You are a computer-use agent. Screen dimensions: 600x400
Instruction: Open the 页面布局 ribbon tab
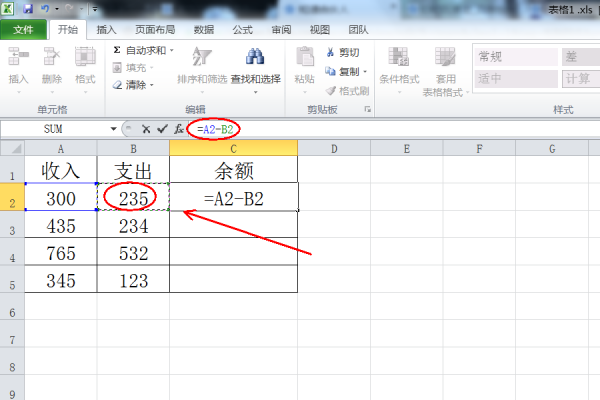155,29
